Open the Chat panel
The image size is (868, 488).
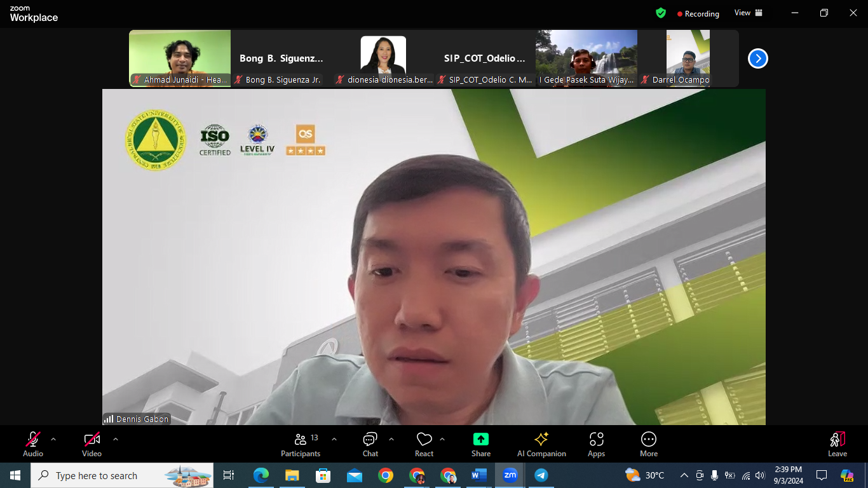point(370,444)
